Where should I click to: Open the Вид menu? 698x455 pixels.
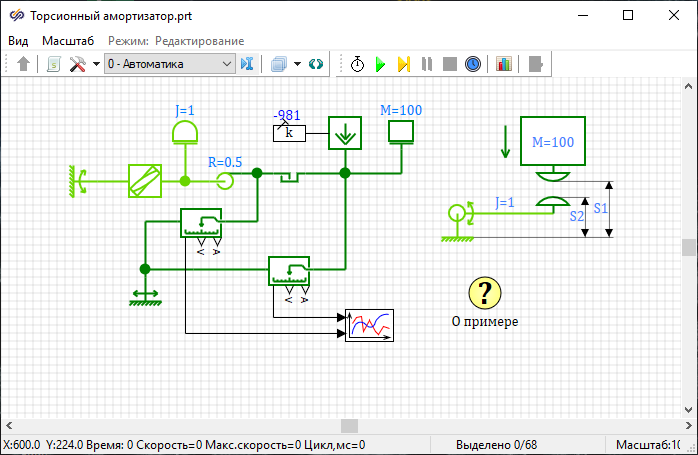pos(18,41)
